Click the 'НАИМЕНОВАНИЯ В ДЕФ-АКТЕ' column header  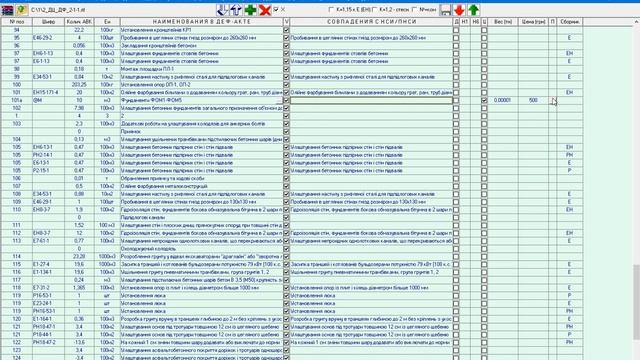pos(202,22)
